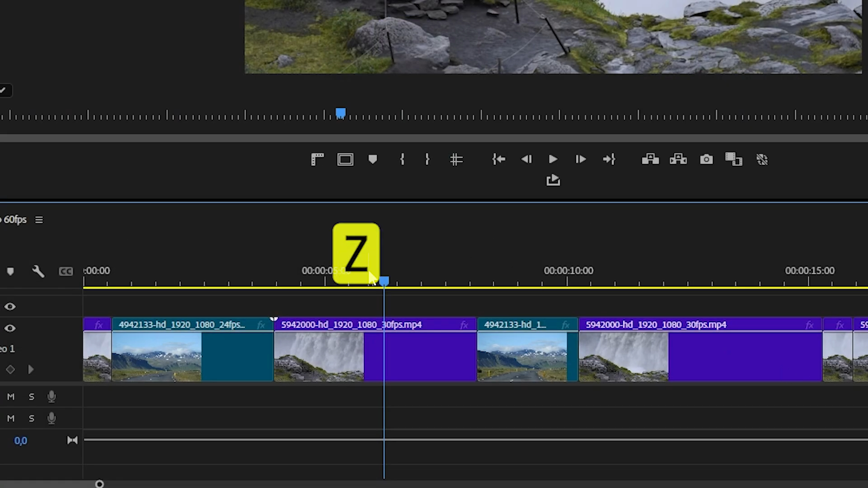Open the timeline hamburger menu next to 60fps

[x=39, y=220]
